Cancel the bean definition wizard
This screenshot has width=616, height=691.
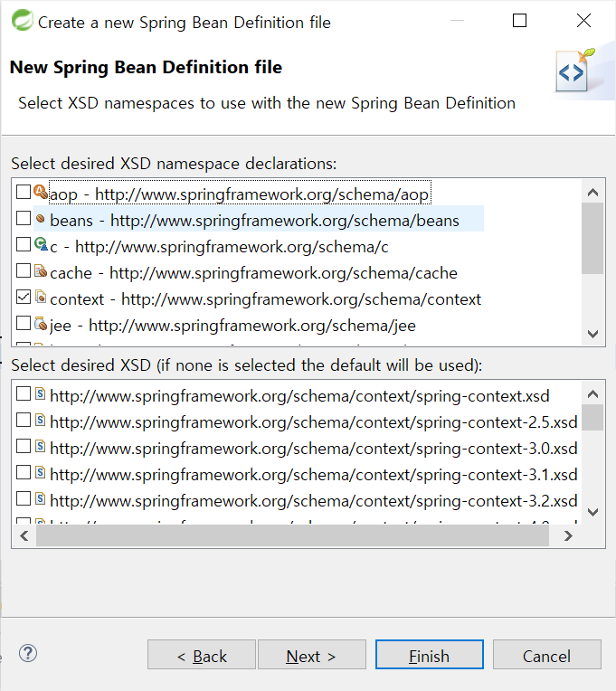click(x=547, y=655)
